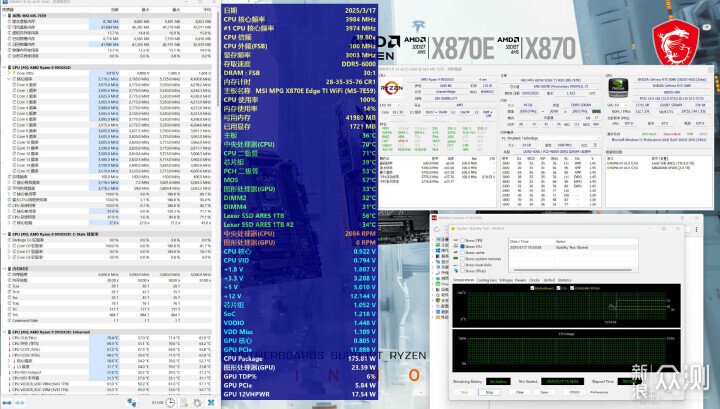Click the Stress GPU(s) graphics card icon

[x=456, y=271]
